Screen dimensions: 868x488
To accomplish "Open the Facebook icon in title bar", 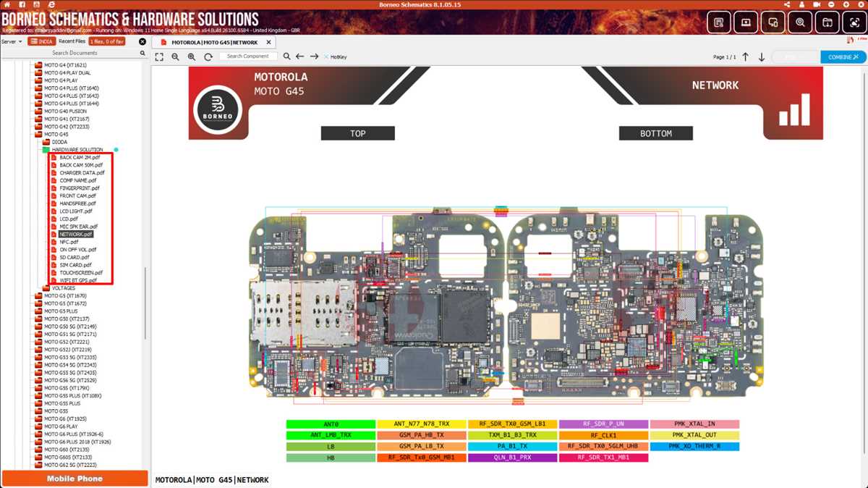I will point(22,4).
